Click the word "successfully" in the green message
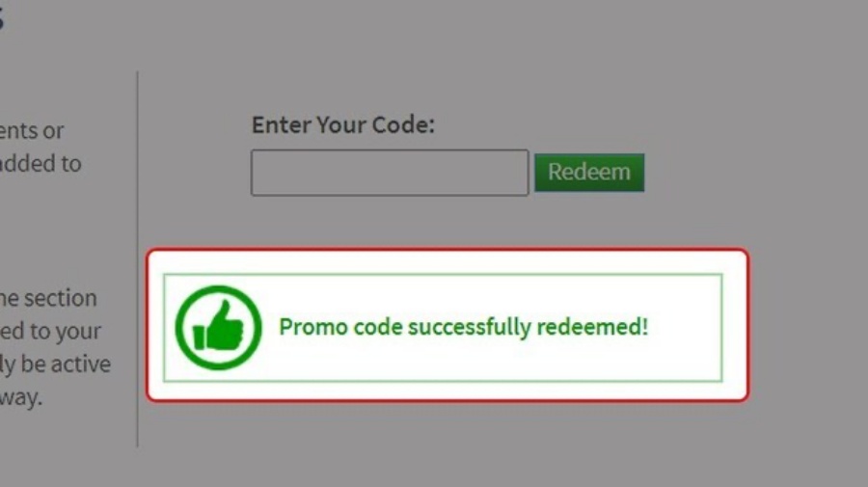Viewport: 868px width, 487px height. [470, 327]
